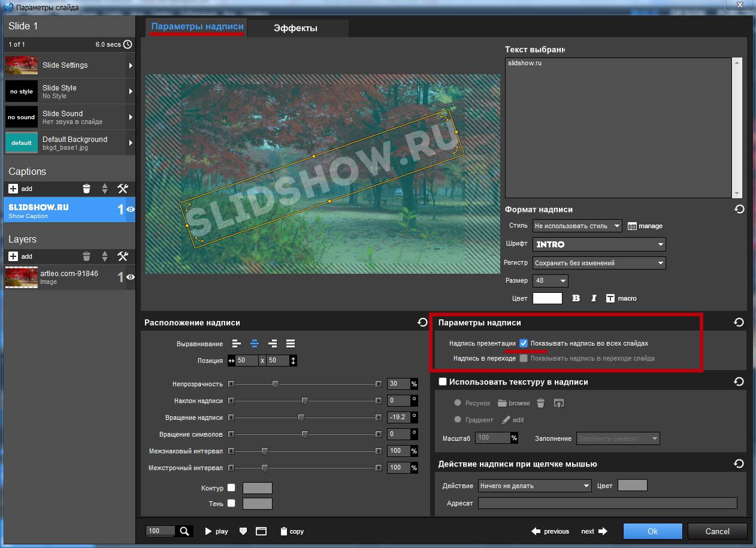The image size is (756, 548).
Task: Copy settings with the copy icon
Action: (x=292, y=531)
